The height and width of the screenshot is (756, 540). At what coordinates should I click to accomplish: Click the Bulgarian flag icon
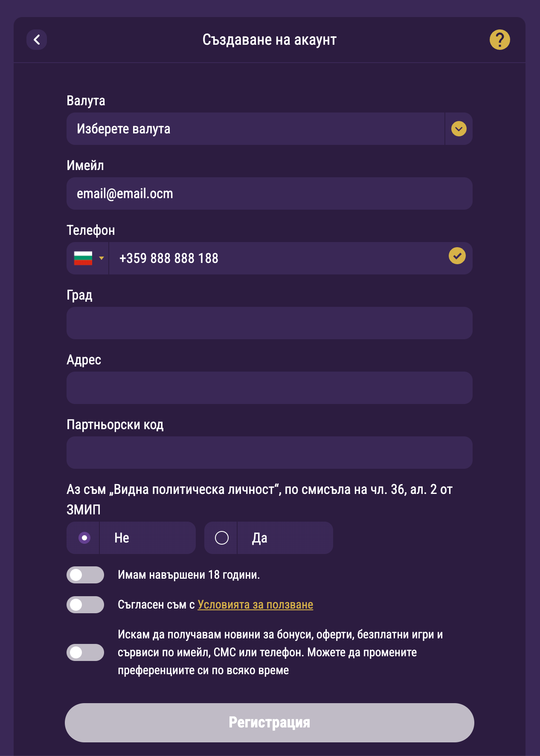coord(83,258)
